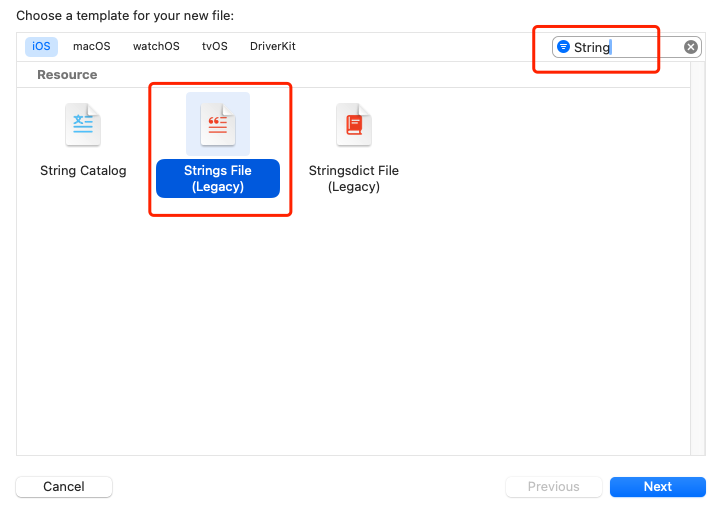The image size is (723, 512).
Task: Select the "String Catalog" template label
Action: (83, 171)
